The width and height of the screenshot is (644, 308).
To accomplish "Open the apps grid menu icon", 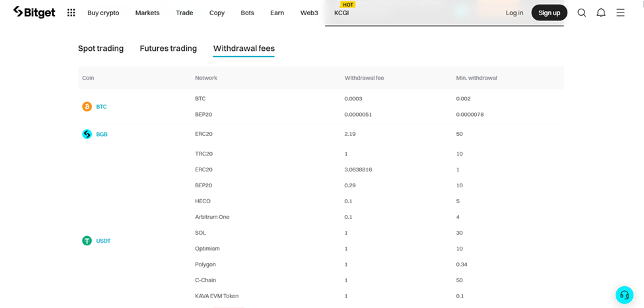I will tap(71, 13).
